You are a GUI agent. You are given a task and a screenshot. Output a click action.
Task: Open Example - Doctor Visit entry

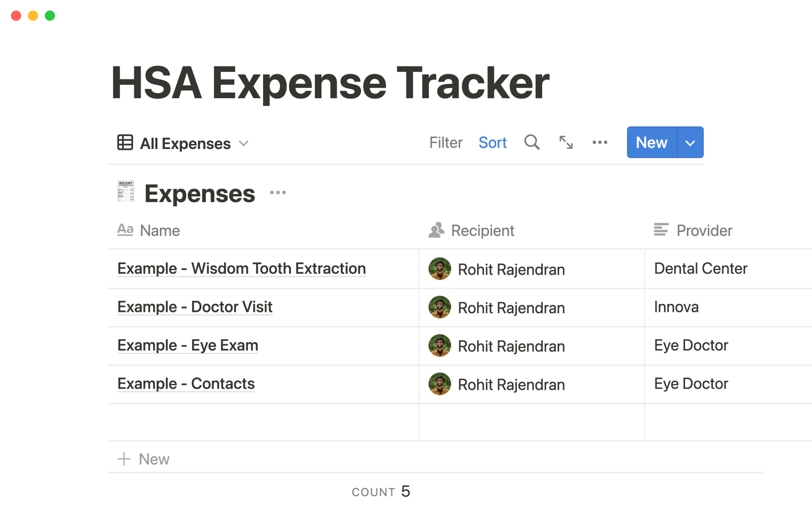[195, 307]
